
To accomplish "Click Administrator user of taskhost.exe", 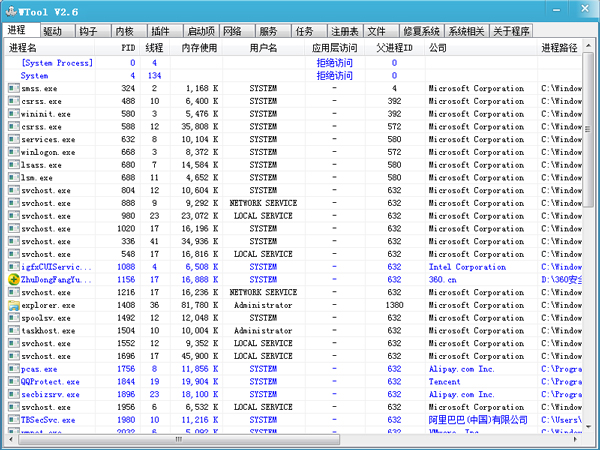I will point(263,331).
